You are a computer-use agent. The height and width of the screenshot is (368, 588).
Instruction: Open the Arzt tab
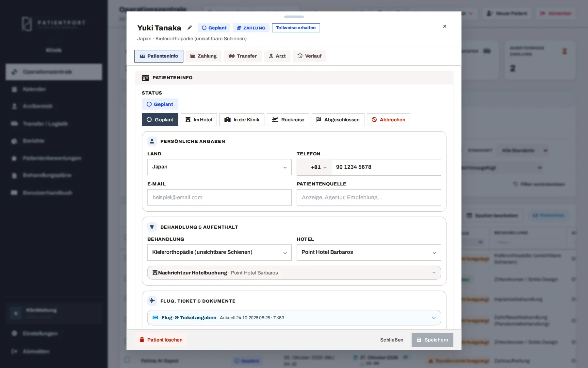point(277,56)
